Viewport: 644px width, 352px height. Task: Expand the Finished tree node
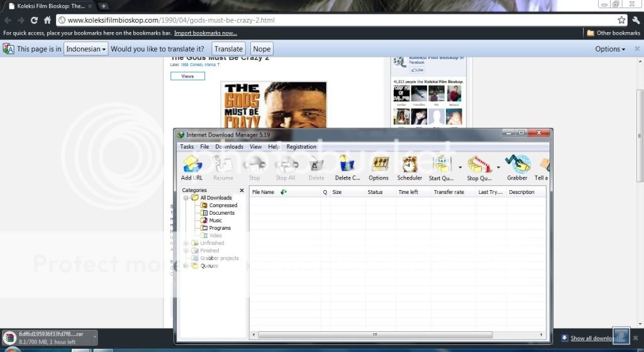point(186,251)
